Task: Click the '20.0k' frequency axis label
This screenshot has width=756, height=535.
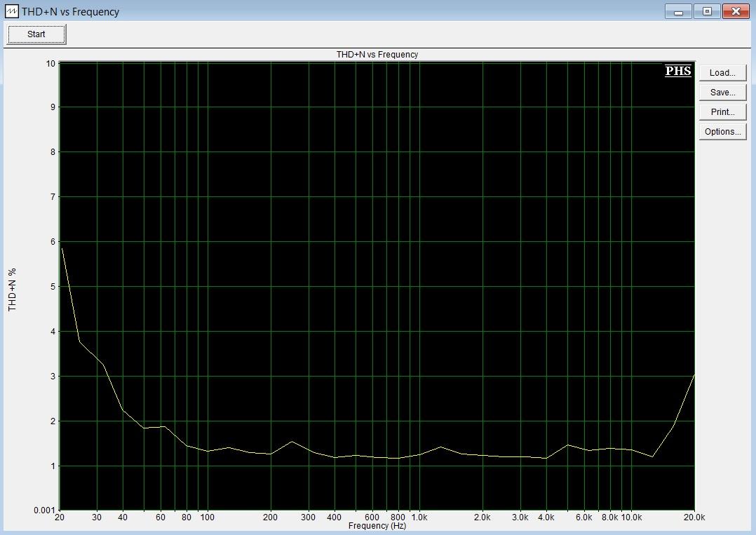Action: coord(694,517)
